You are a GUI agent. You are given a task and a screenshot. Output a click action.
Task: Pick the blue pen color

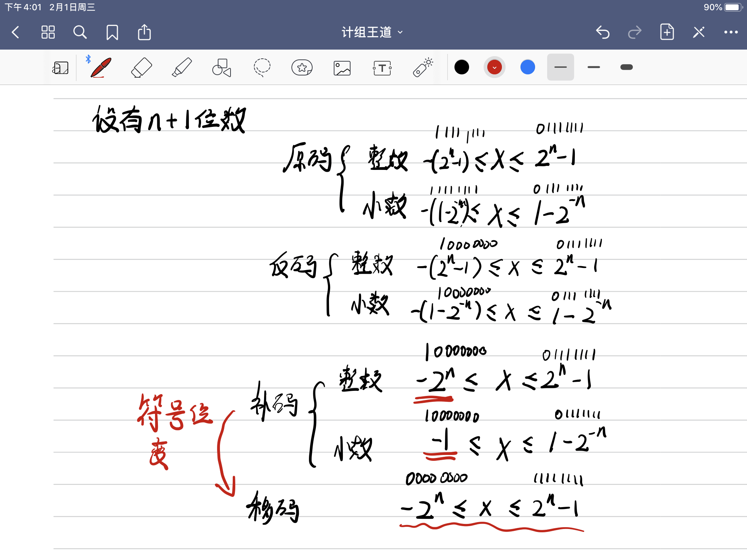[527, 67]
